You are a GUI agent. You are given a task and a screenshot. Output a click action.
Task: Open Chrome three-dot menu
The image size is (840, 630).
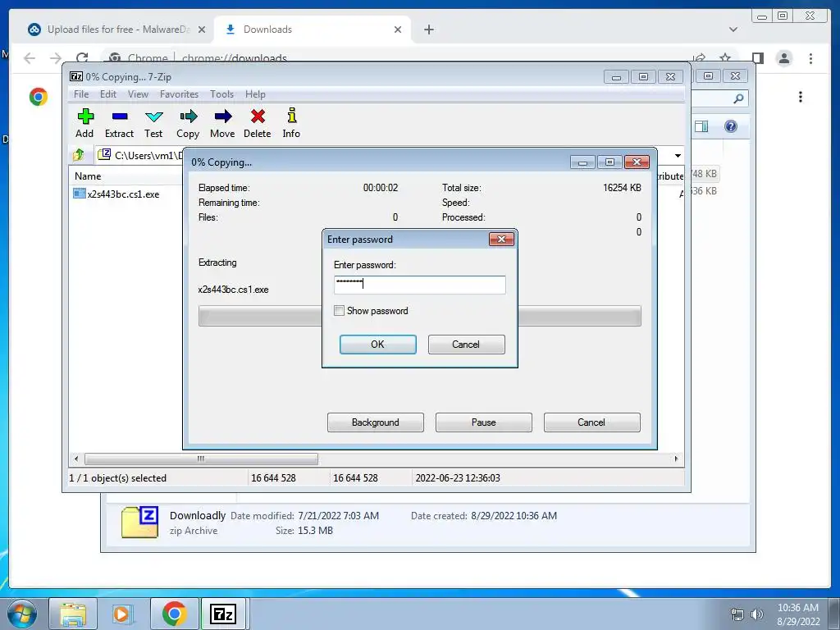811,58
